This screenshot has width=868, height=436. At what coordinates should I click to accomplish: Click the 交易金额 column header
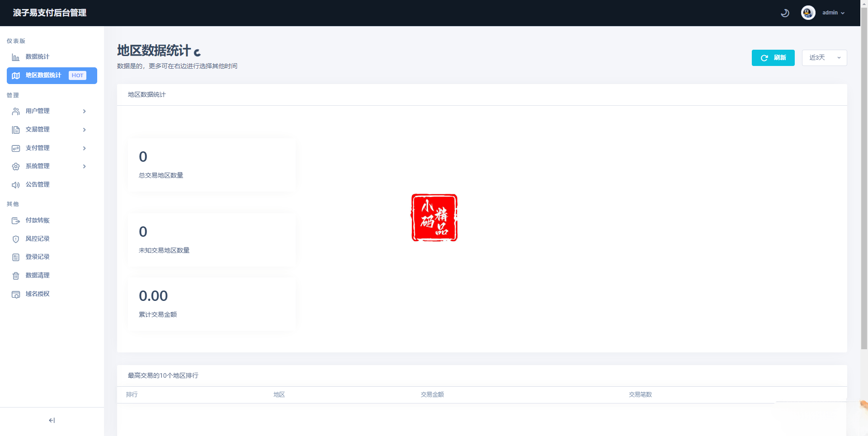pos(432,394)
